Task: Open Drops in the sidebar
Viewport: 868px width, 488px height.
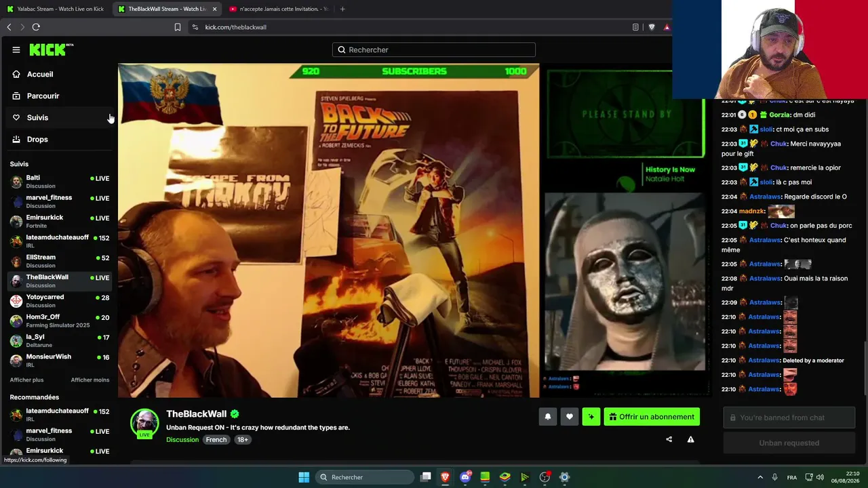Action: pos(58,140)
